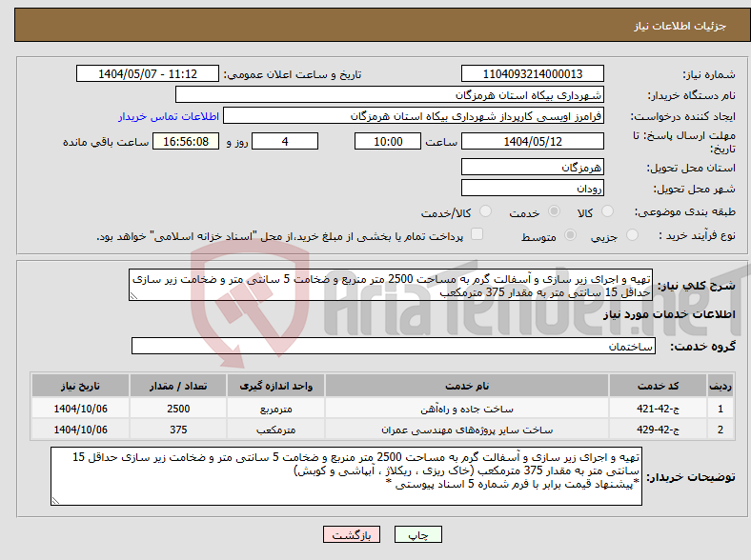Click ساخت سایر پروژه‌های مهندسی عمران cell

pos(467,430)
